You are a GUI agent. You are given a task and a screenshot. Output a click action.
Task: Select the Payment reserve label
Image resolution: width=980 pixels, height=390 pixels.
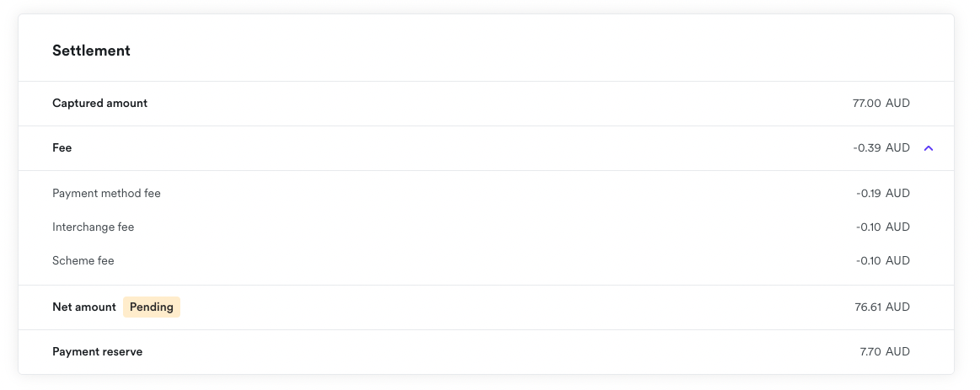(x=97, y=352)
